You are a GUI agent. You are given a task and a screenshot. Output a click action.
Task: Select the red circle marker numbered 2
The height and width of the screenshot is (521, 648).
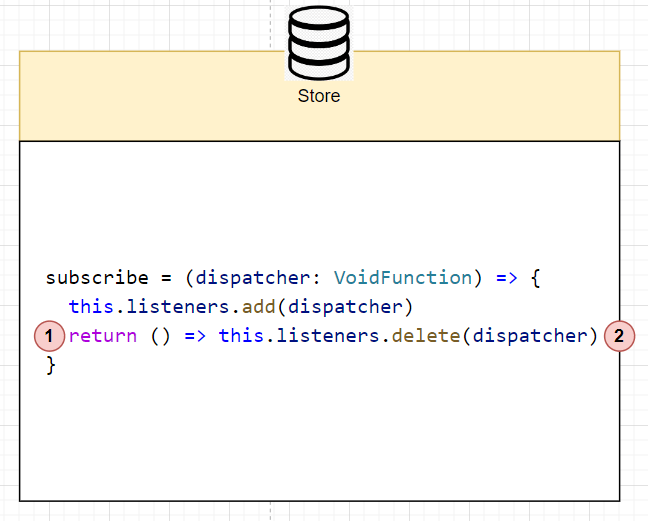click(619, 336)
